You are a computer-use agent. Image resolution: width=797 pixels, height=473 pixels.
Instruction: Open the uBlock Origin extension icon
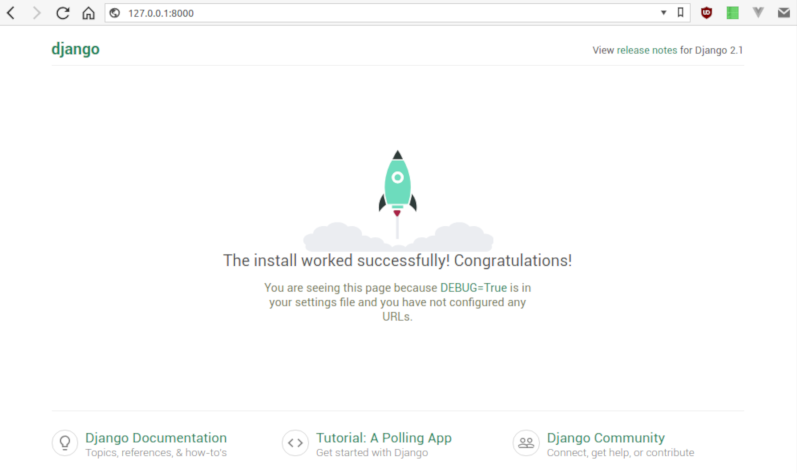pyautogui.click(x=707, y=13)
